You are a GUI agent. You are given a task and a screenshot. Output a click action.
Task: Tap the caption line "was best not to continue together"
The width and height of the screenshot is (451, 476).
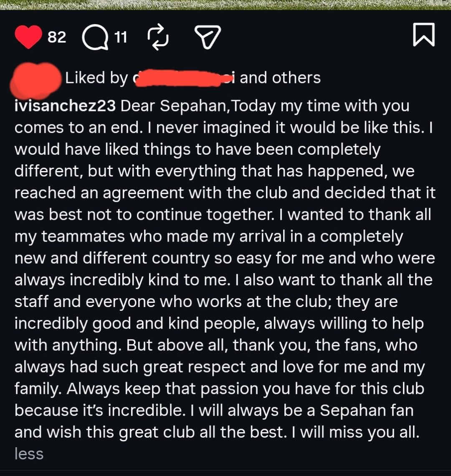[144, 214]
